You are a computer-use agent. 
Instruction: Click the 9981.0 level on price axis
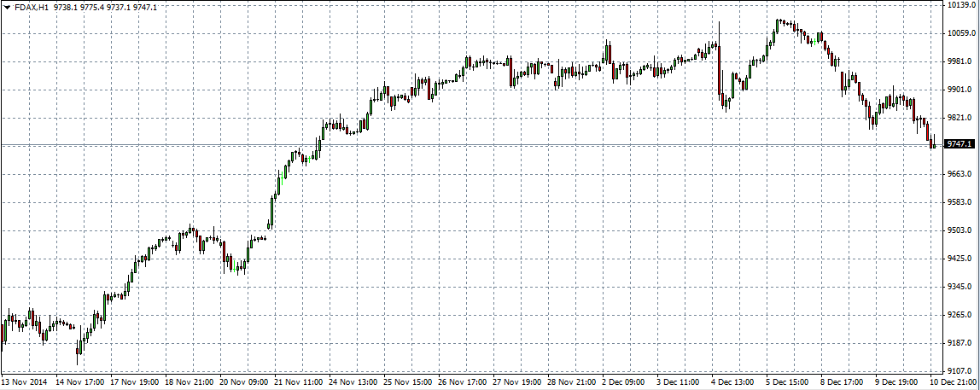(960, 61)
